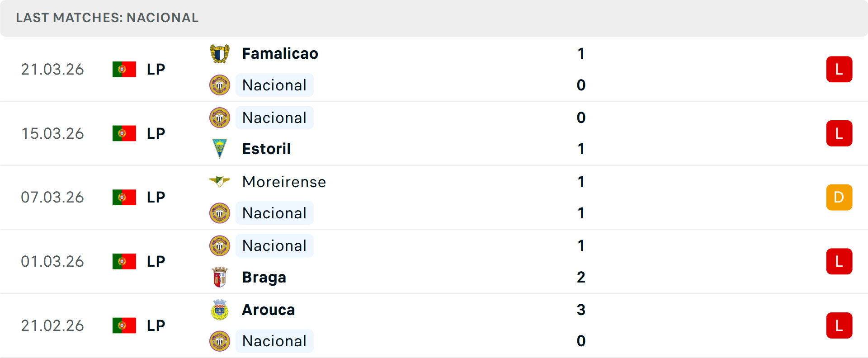Open the Arouca team link
The image size is (868, 358).
[269, 310]
